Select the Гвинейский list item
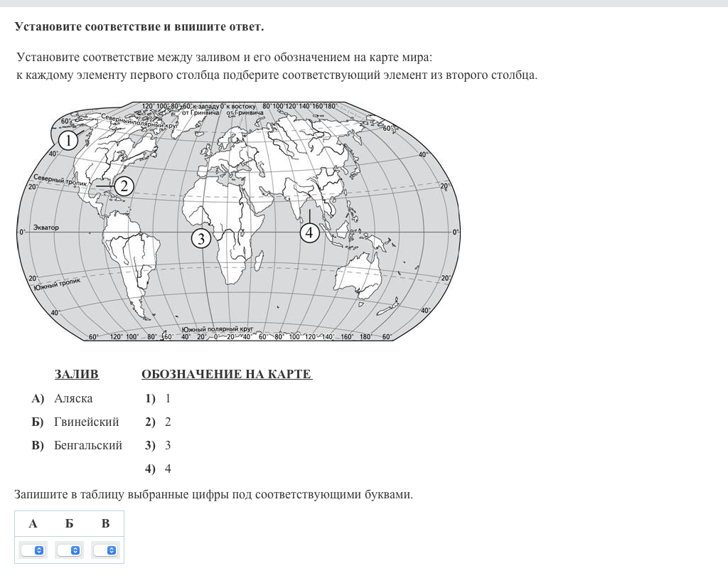 point(86,422)
